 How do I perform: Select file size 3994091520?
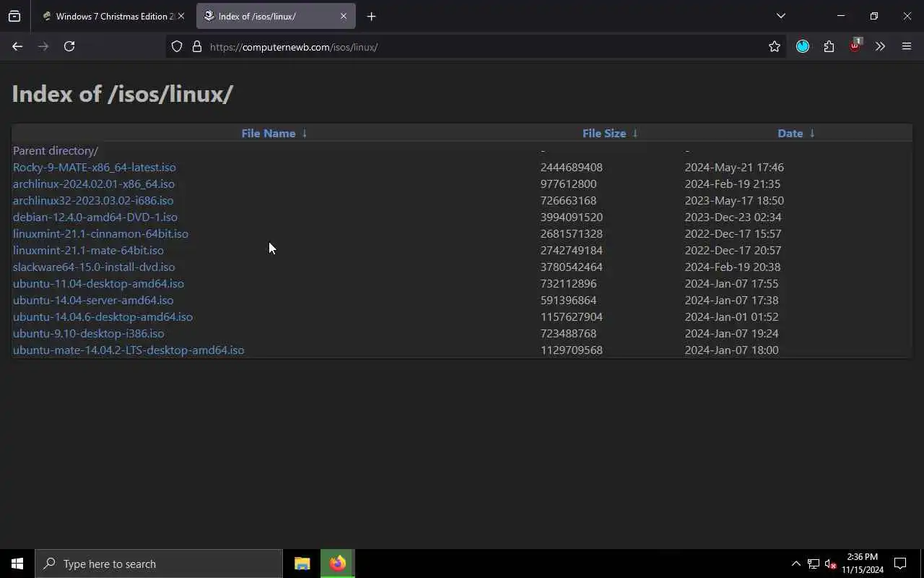click(x=572, y=217)
